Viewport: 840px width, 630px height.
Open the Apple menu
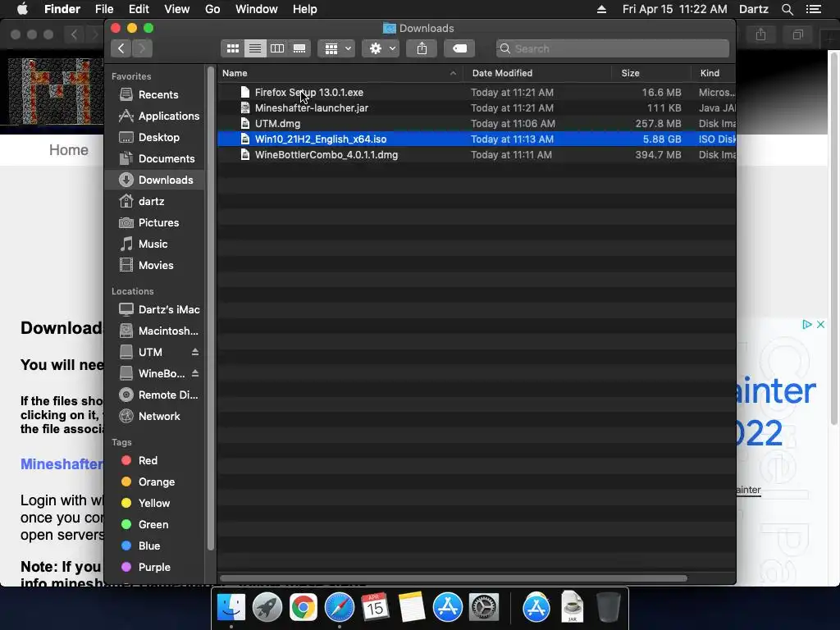point(22,9)
